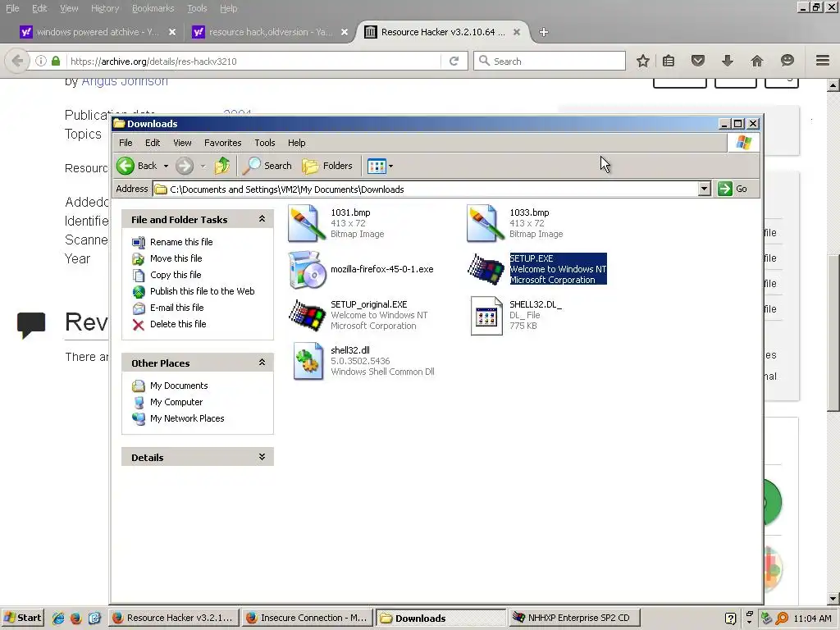The width and height of the screenshot is (840, 630).
Task: Select the 1031.bmp file icon
Action: tap(307, 223)
